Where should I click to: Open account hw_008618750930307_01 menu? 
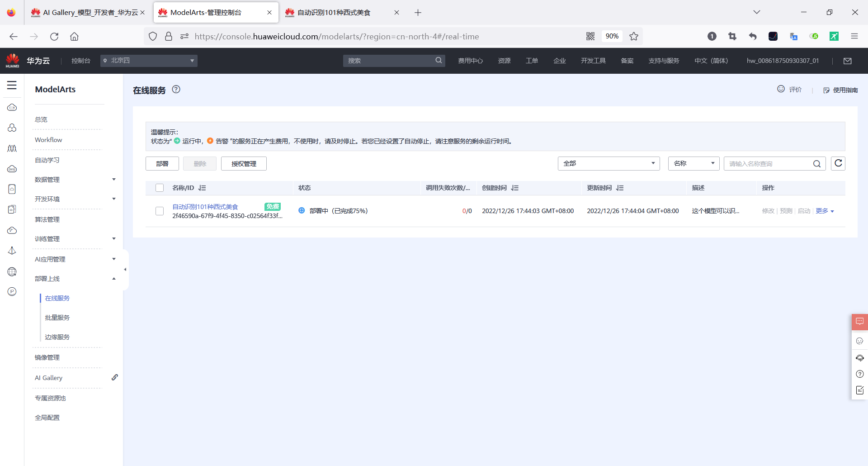[783, 61]
